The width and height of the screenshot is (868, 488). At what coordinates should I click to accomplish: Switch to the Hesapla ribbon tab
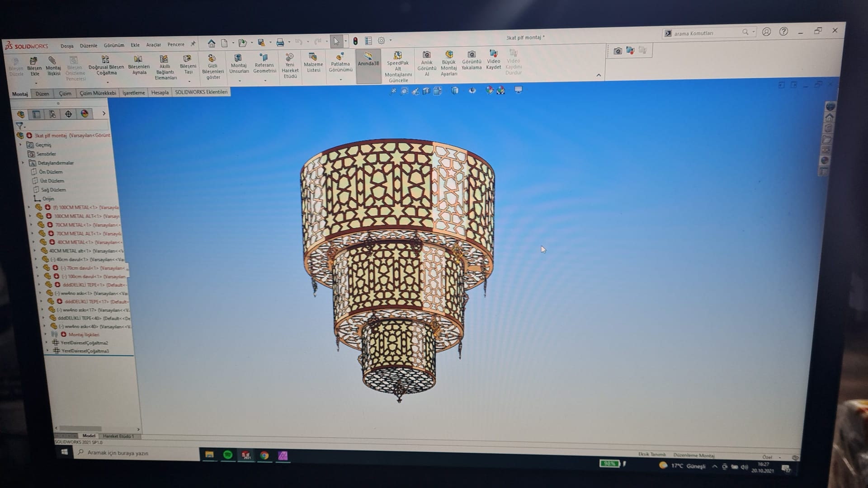click(x=160, y=93)
